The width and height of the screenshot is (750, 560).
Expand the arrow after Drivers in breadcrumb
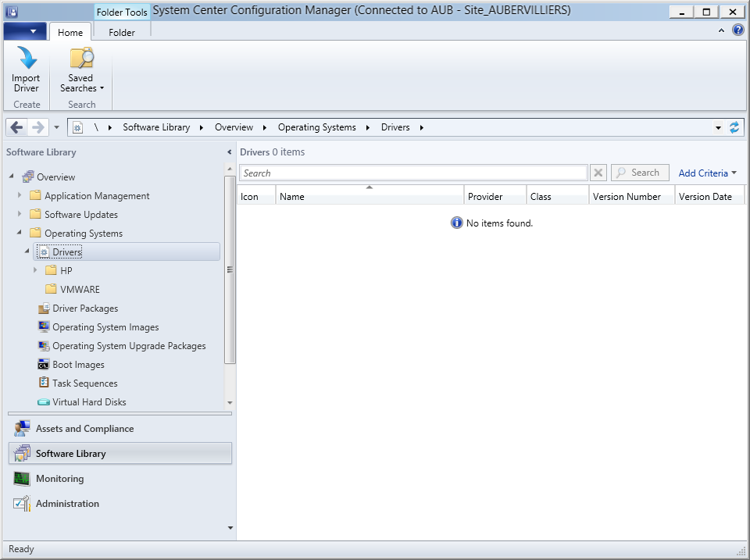[421, 127]
